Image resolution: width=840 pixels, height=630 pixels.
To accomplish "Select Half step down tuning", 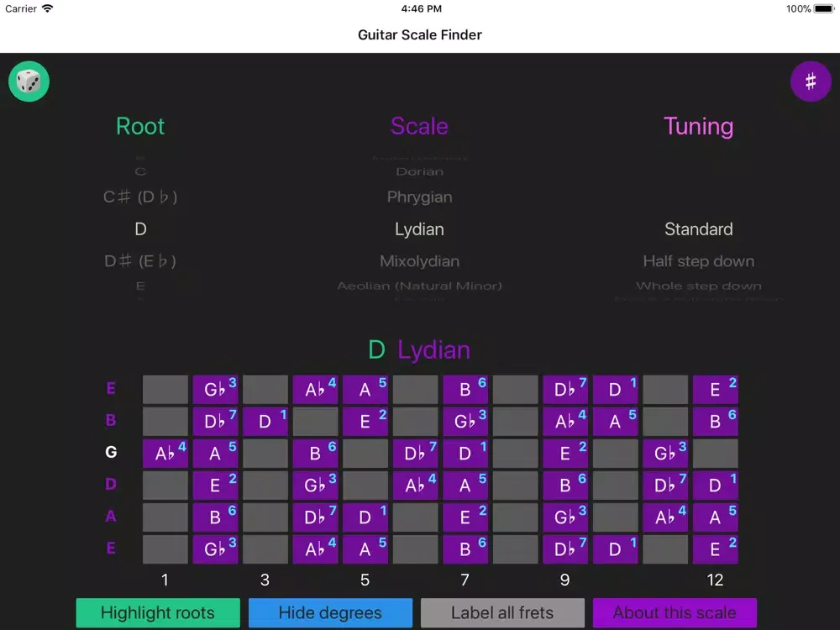I will (x=699, y=261).
